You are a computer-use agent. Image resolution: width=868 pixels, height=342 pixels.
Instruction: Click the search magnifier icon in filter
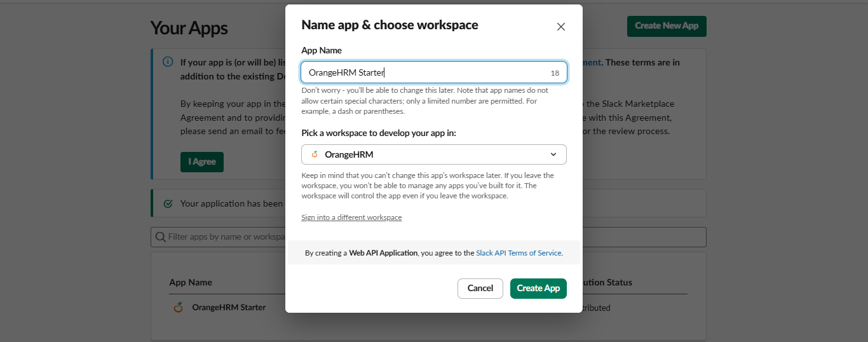coord(160,237)
